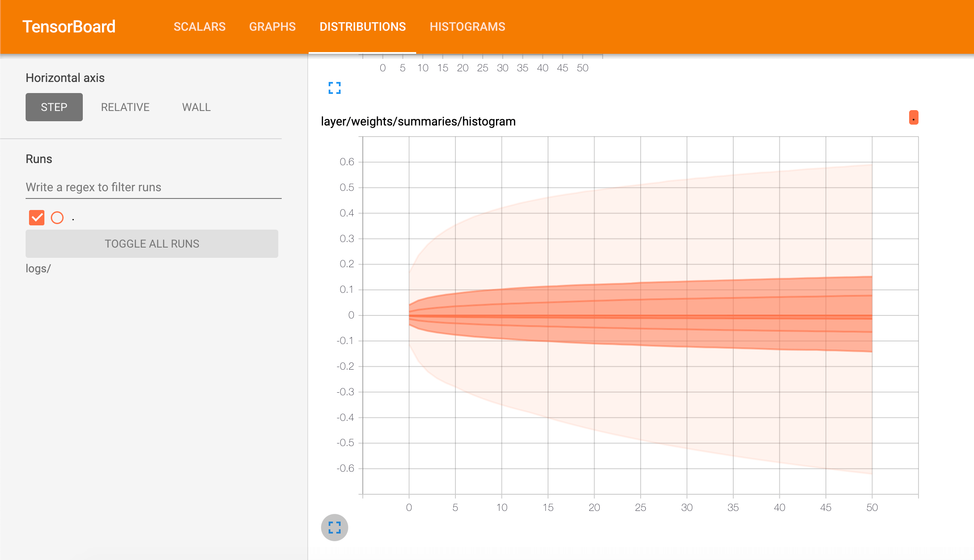The image size is (974, 560).
Task: Open the GRAPHS tab
Action: (x=272, y=26)
